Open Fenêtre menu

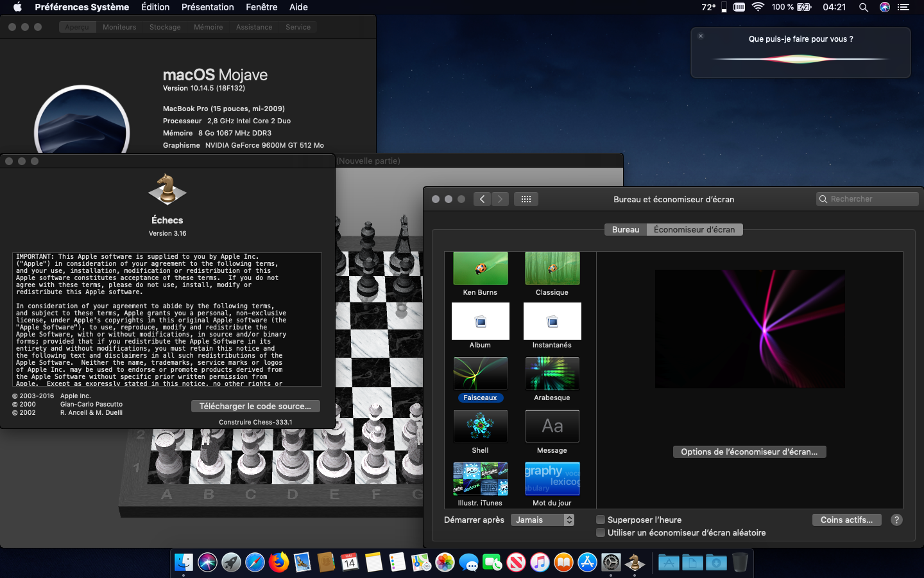pos(262,7)
